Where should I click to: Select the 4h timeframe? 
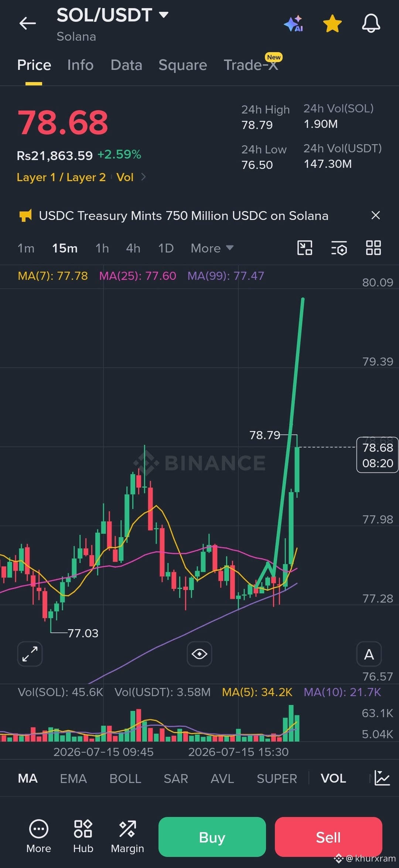pos(133,248)
